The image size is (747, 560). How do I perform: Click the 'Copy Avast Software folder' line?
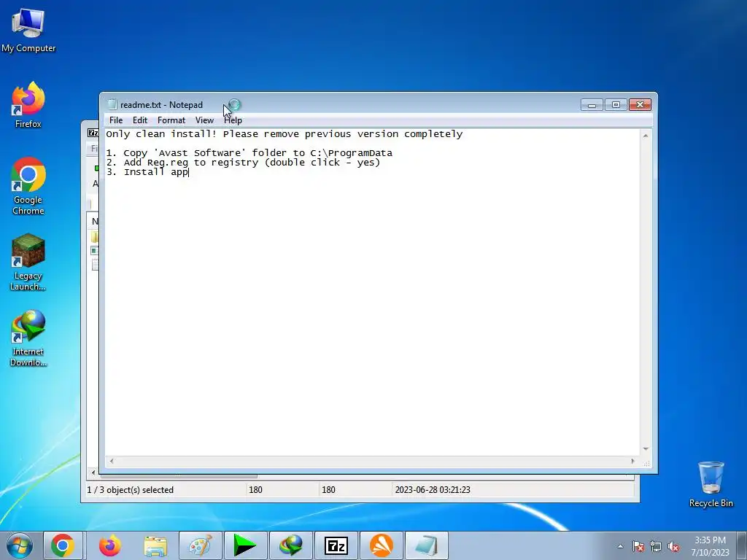tap(249, 153)
